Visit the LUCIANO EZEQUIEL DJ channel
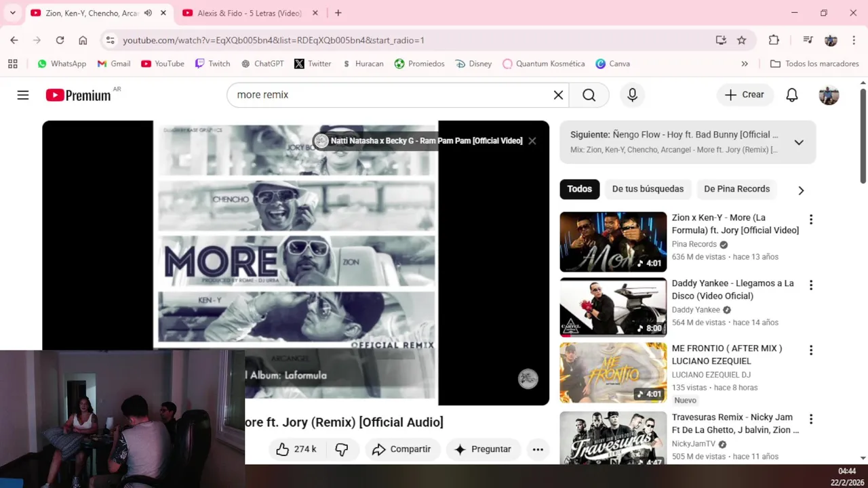Screen dimensions: 868x488 point(711,375)
